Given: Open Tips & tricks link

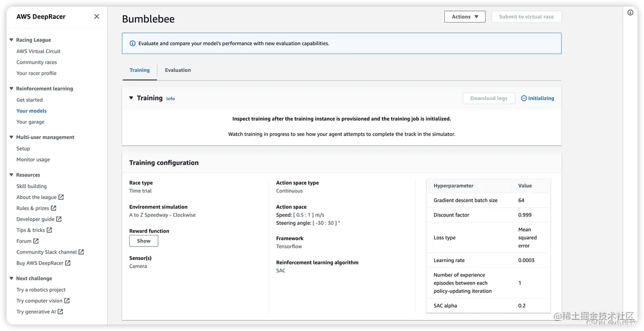Looking at the screenshot, I should [x=31, y=230].
